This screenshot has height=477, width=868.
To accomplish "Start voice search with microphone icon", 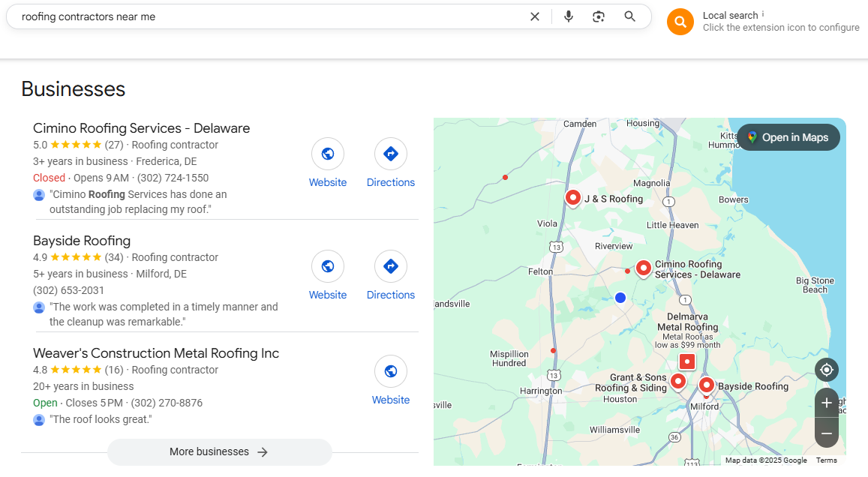I will coord(569,16).
